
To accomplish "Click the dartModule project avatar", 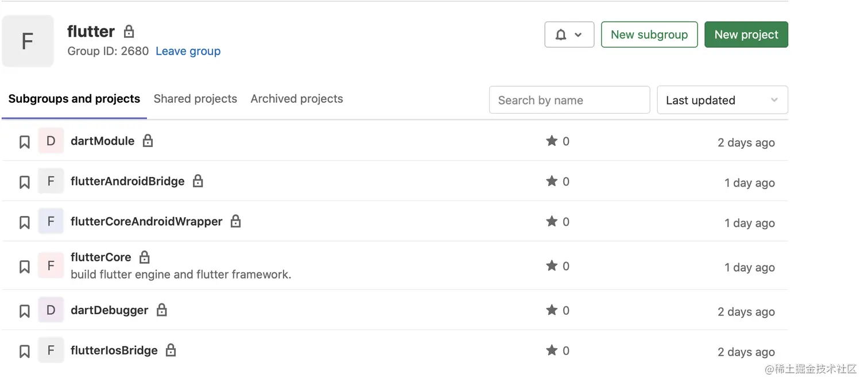I will tap(51, 141).
